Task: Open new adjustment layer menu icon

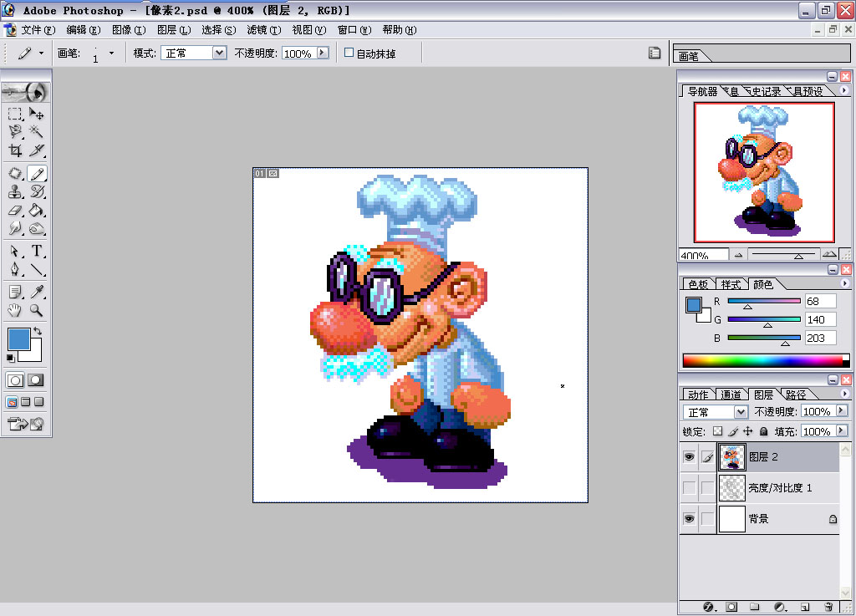Action: click(x=780, y=607)
